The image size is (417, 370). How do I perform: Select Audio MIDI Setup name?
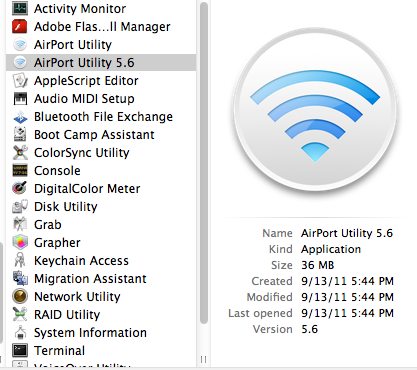tap(84, 99)
